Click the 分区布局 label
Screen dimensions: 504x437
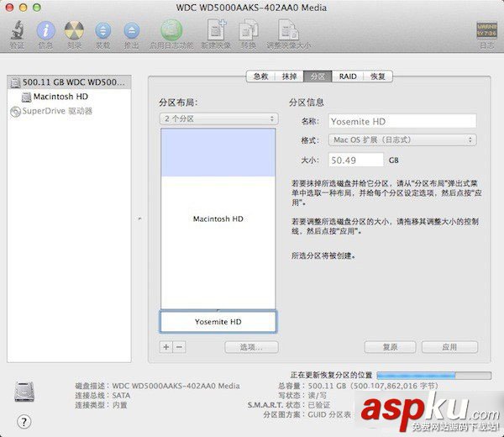(x=178, y=103)
